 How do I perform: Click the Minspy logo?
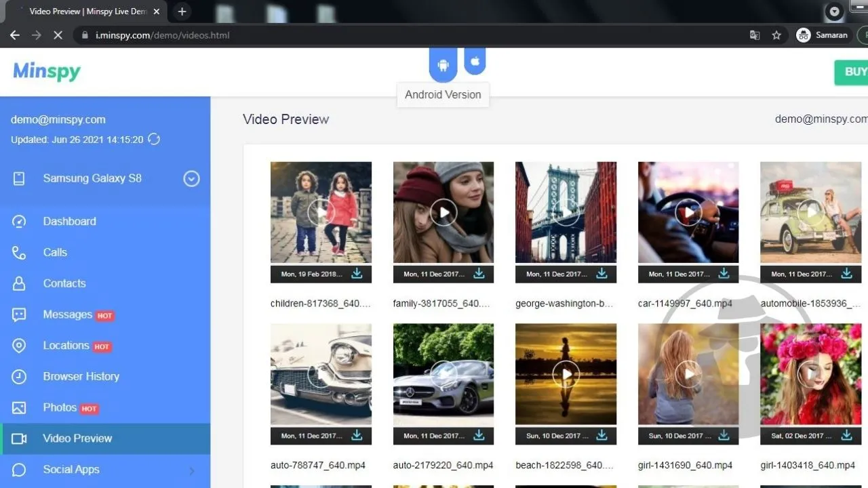(47, 72)
